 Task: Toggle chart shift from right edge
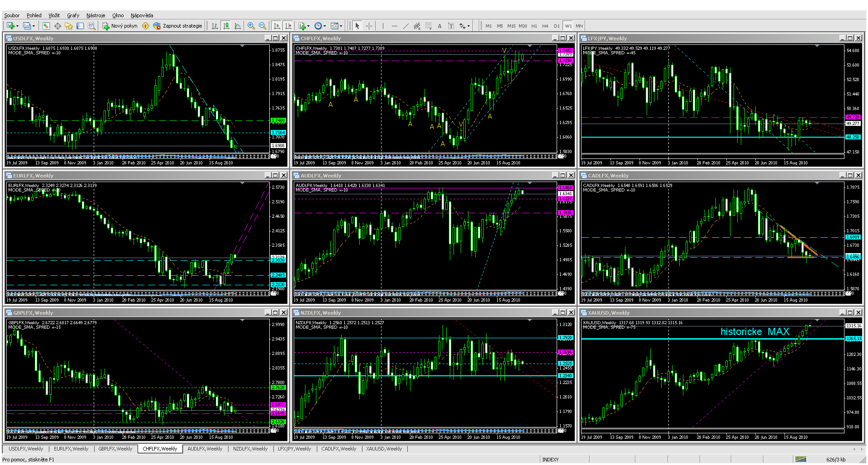click(288, 26)
